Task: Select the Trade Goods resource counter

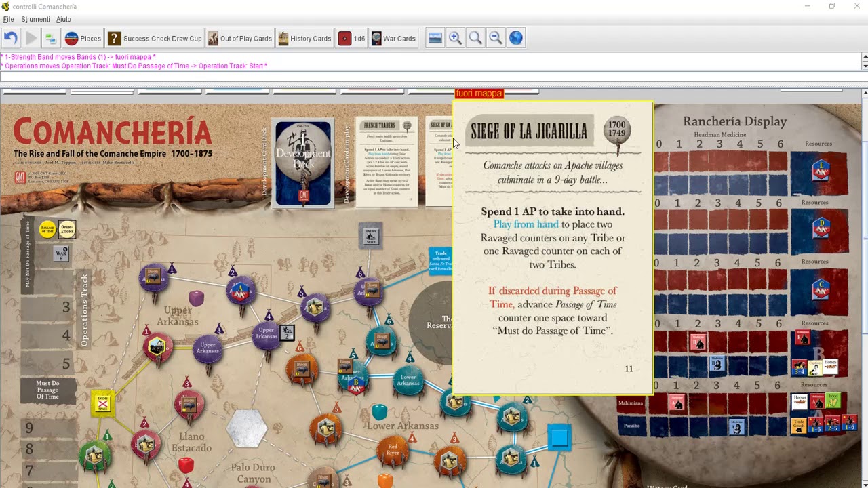Action: click(799, 426)
